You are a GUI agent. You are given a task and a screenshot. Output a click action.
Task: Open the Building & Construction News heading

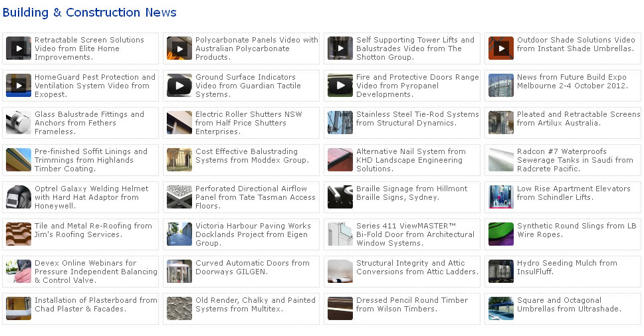click(x=90, y=13)
